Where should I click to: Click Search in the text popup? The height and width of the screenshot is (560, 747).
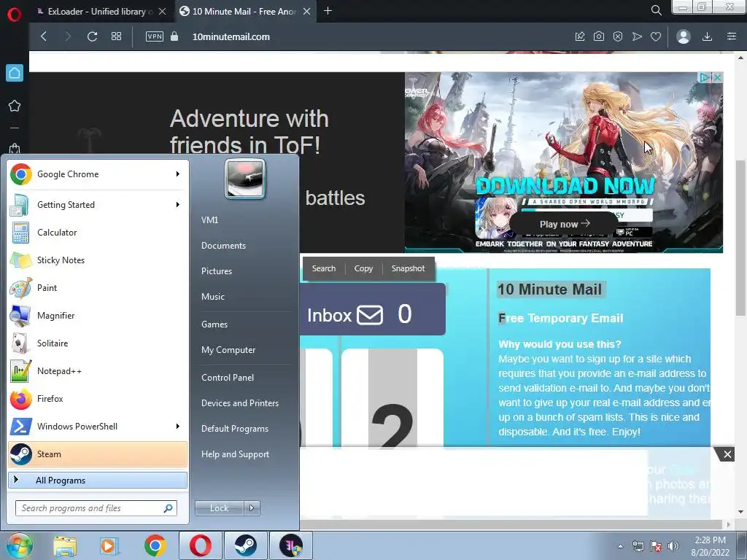click(x=324, y=268)
